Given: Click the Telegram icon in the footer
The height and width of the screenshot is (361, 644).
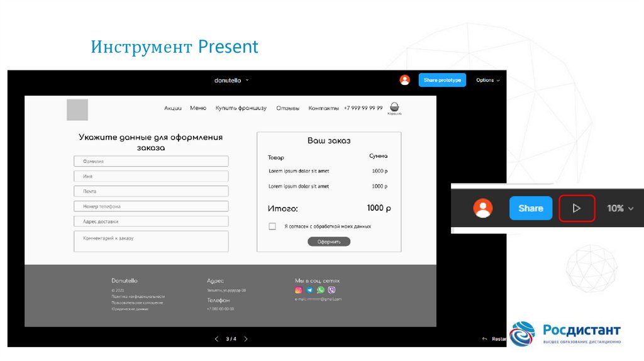Looking at the screenshot, I should [309, 290].
